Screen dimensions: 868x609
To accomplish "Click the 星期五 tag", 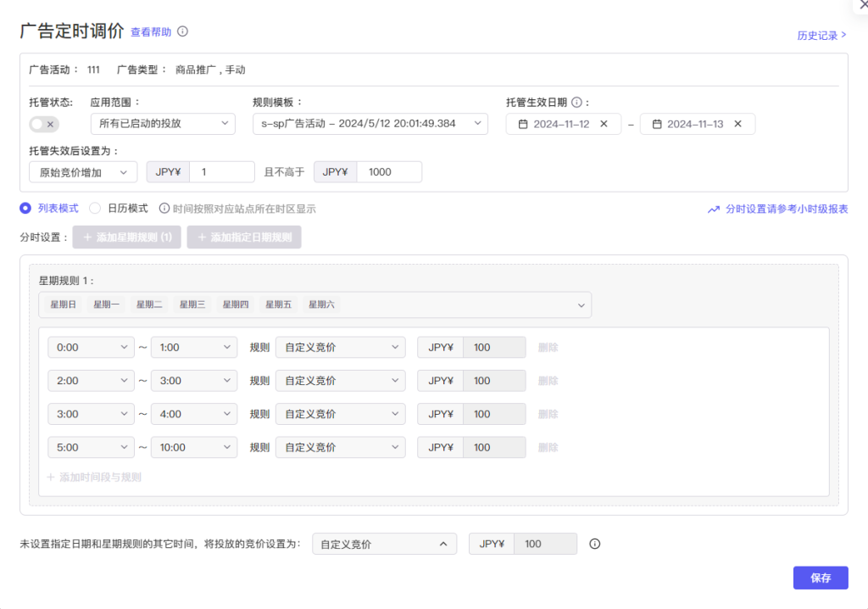I will 278,304.
